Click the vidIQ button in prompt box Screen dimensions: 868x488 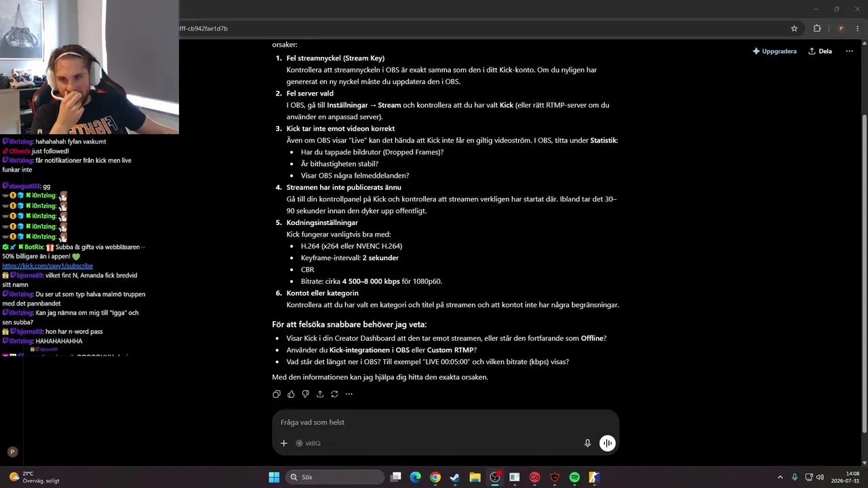[x=309, y=443]
